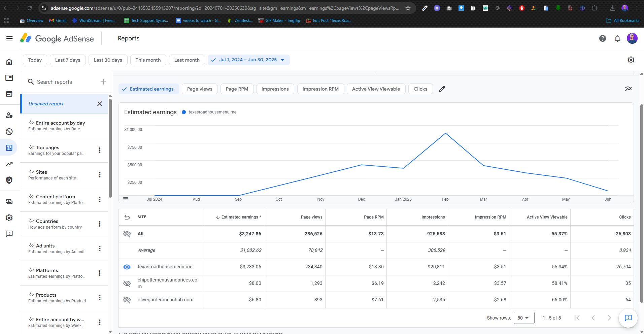Open the Optimization trend icon in sidebar
Screen dimensions: 644x334
point(9,164)
